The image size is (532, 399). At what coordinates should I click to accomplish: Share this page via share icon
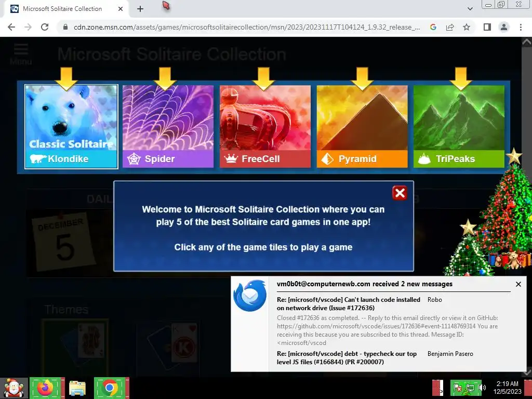[x=450, y=27]
